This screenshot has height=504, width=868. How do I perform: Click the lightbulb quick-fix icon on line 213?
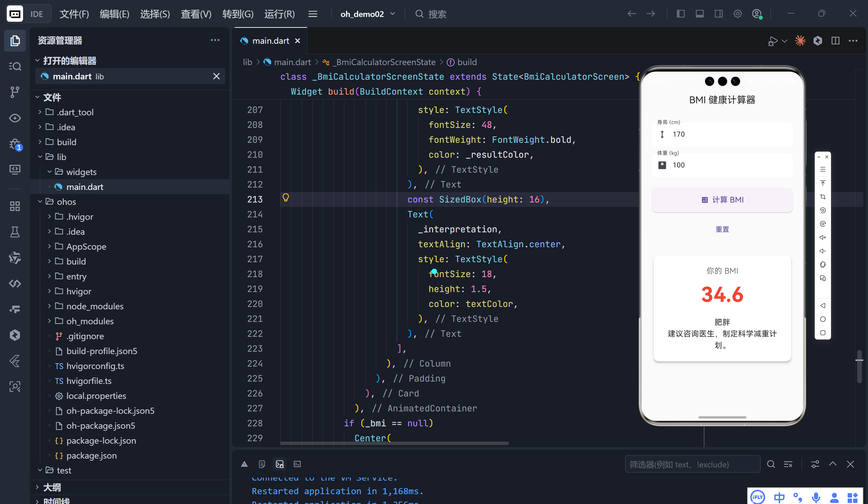286,198
